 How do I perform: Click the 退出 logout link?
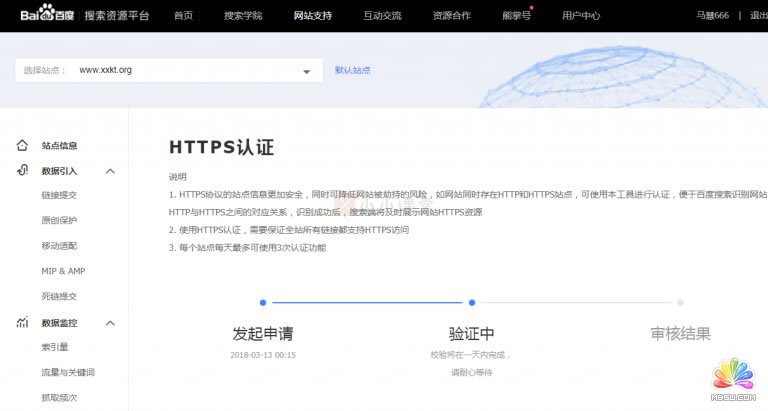point(757,16)
